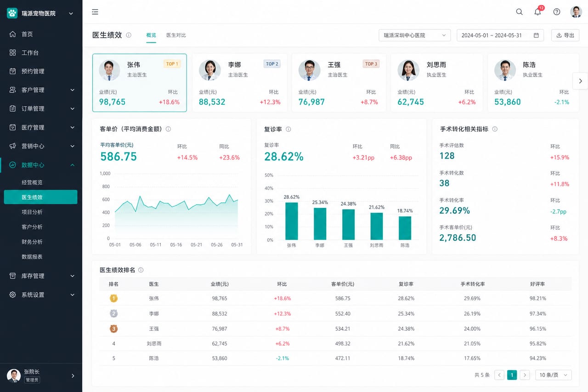The width and height of the screenshot is (588, 392).
Task: Click info icon beside 手术转化相关指标
Action: point(495,130)
